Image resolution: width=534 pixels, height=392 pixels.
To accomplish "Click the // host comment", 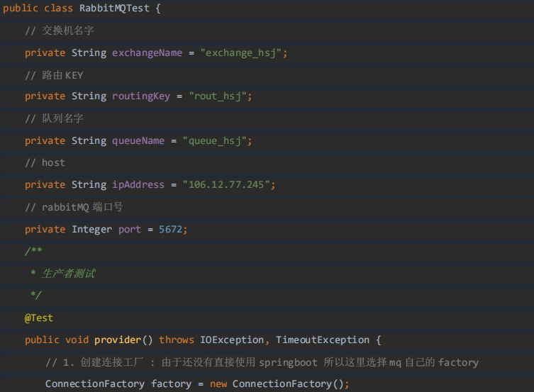I will 45,162.
